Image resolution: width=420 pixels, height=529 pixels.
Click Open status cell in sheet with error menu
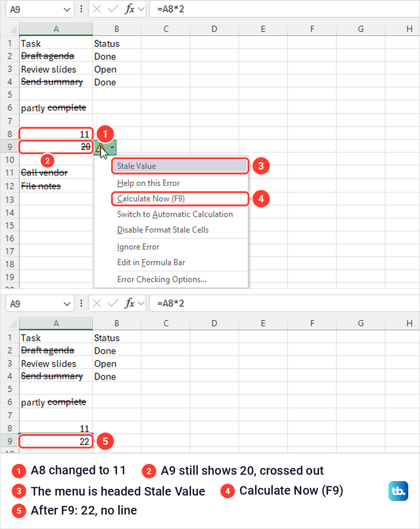[117, 69]
